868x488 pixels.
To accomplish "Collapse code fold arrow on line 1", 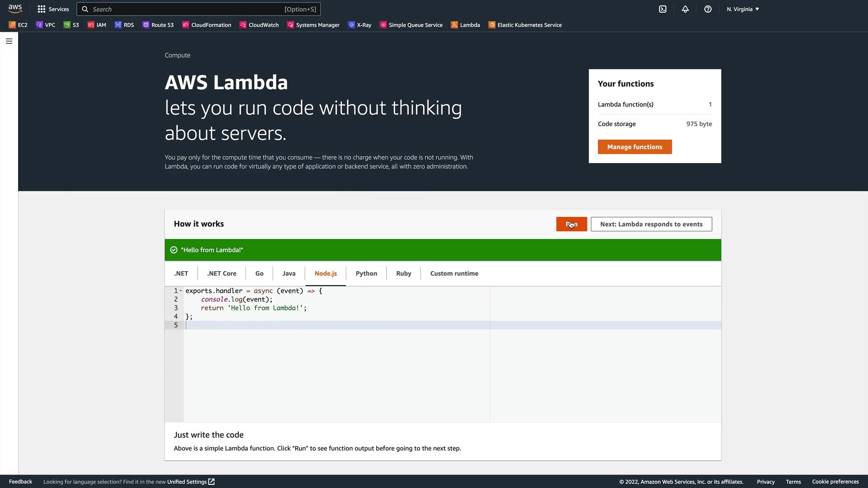I will click(x=181, y=291).
